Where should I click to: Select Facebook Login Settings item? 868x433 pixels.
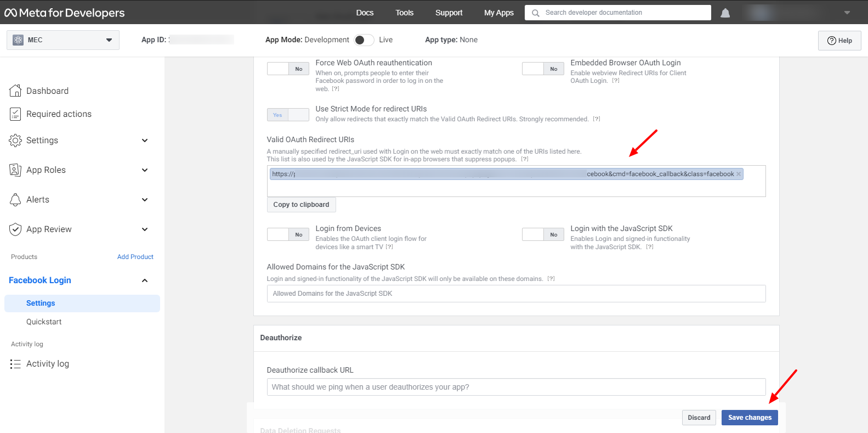(x=82, y=303)
